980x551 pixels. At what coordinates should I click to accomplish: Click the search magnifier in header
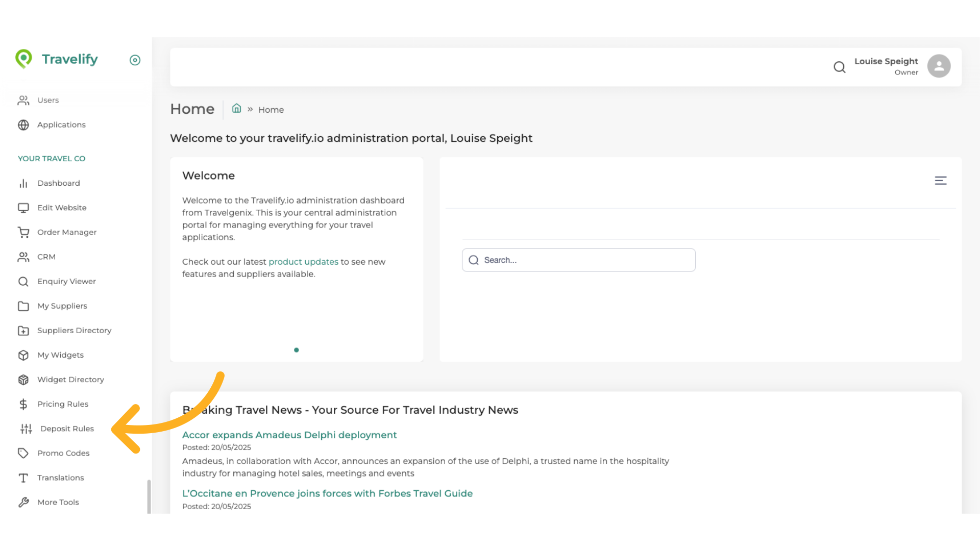[840, 67]
